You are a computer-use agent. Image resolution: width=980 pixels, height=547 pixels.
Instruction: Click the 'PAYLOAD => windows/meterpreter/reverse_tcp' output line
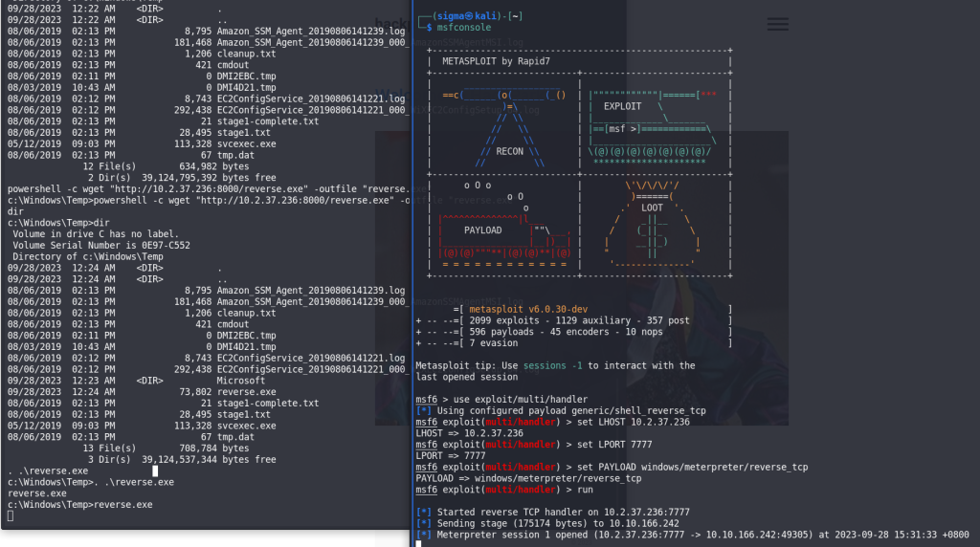coord(528,478)
